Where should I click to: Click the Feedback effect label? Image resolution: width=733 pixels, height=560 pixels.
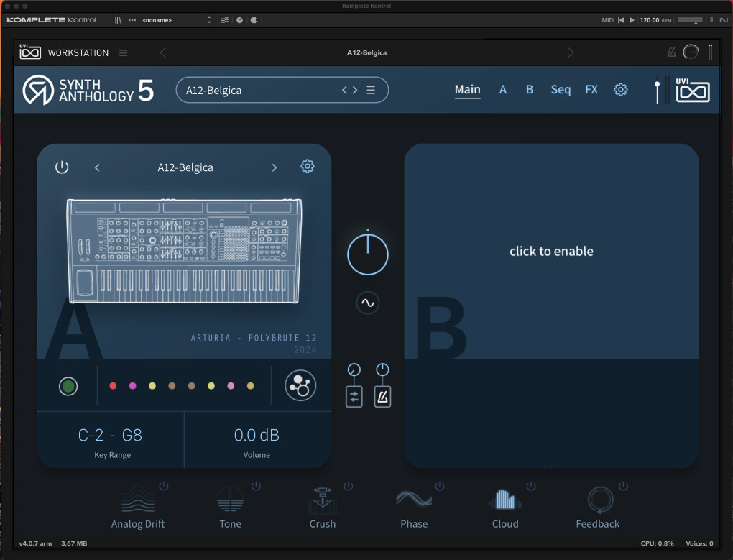point(597,523)
